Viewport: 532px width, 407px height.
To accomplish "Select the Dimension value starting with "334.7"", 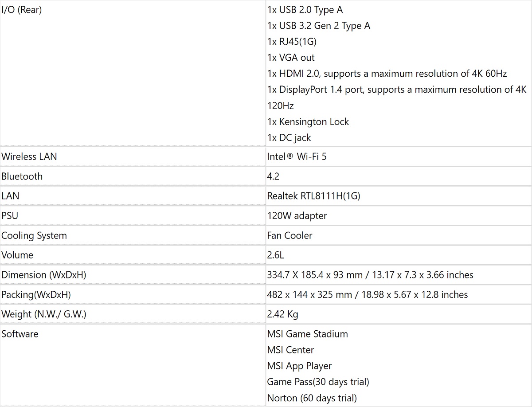I will (x=370, y=275).
